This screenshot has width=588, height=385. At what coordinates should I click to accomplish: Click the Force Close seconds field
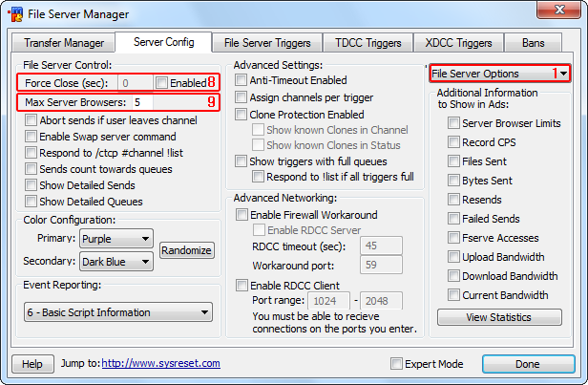click(x=135, y=83)
